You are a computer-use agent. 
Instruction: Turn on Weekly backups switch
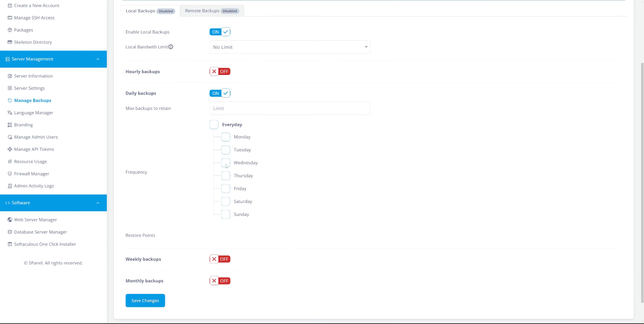(220, 259)
